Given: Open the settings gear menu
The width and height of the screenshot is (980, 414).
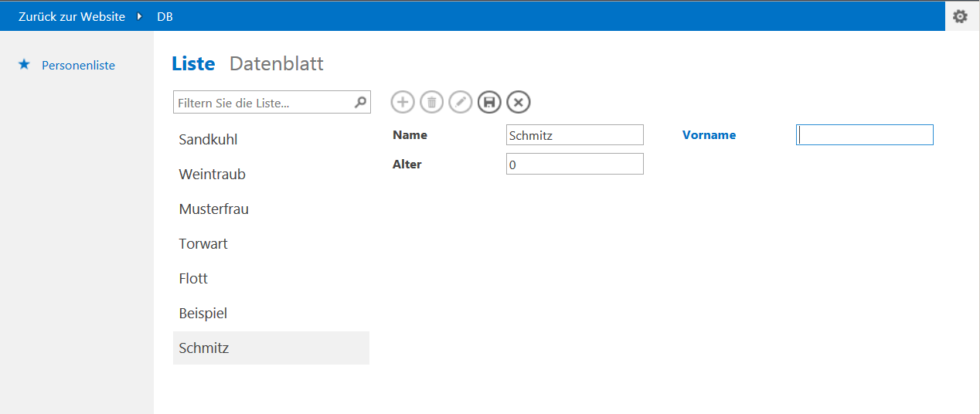Looking at the screenshot, I should (960, 16).
